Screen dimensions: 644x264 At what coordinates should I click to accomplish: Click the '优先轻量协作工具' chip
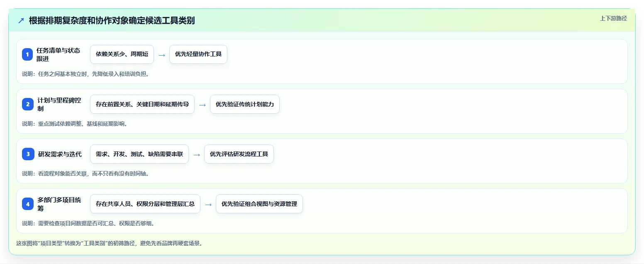pyautogui.click(x=198, y=54)
